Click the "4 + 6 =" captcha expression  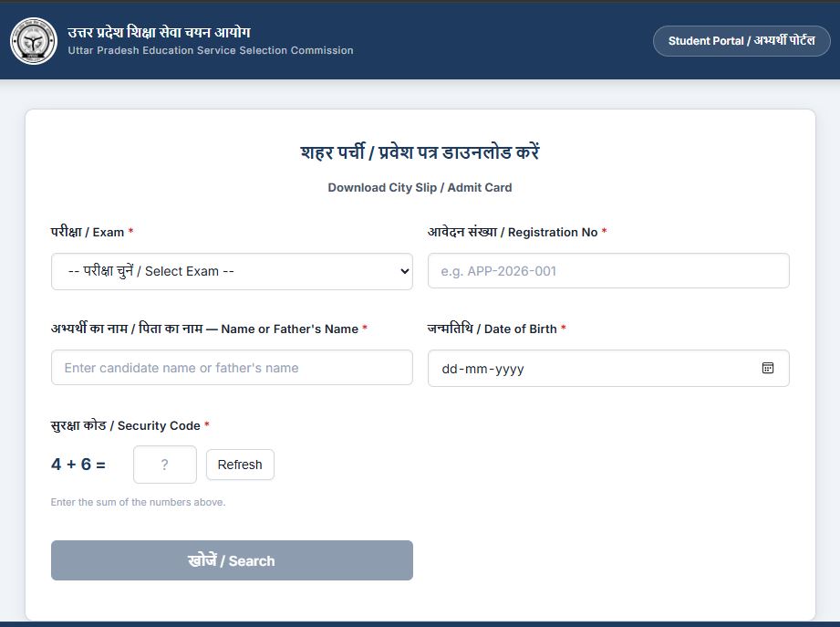[78, 464]
